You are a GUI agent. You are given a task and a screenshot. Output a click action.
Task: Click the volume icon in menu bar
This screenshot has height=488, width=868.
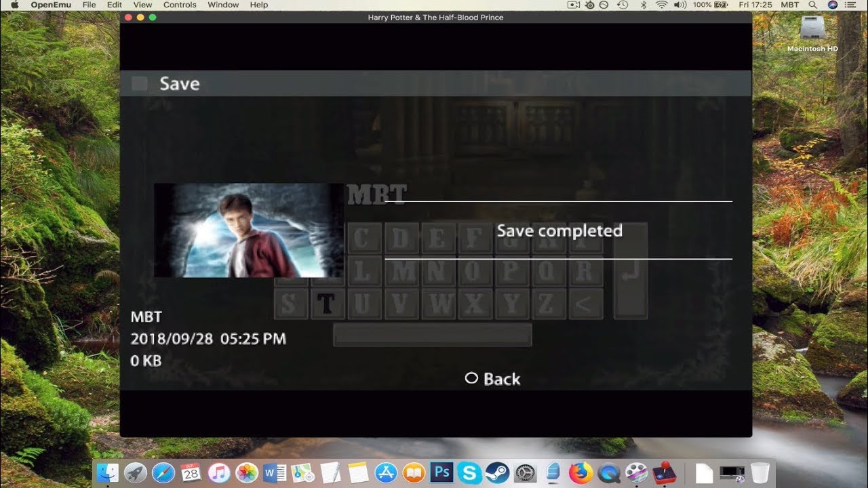(x=680, y=5)
